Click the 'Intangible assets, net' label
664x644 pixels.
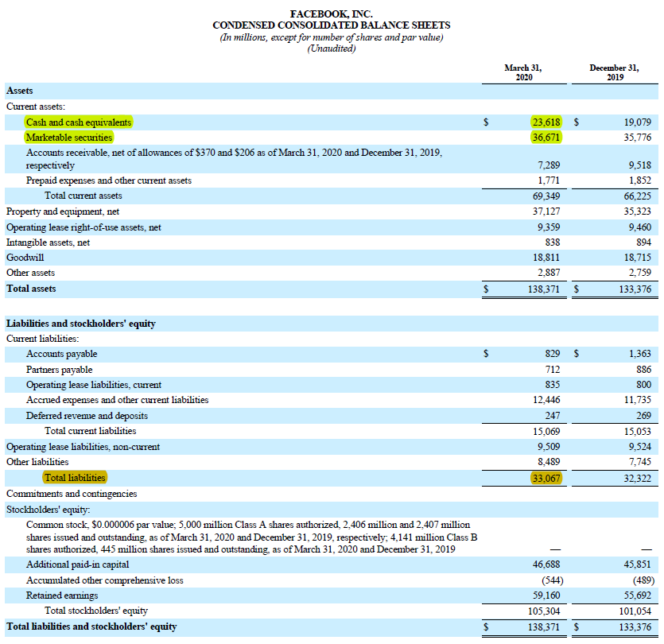click(x=48, y=242)
